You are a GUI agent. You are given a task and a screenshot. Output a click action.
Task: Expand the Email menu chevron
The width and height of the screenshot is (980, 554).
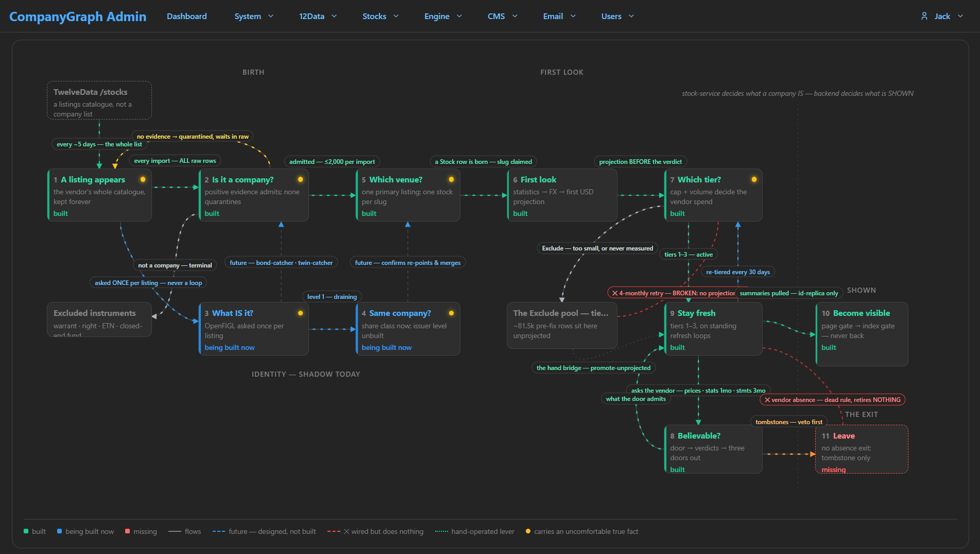click(x=573, y=16)
